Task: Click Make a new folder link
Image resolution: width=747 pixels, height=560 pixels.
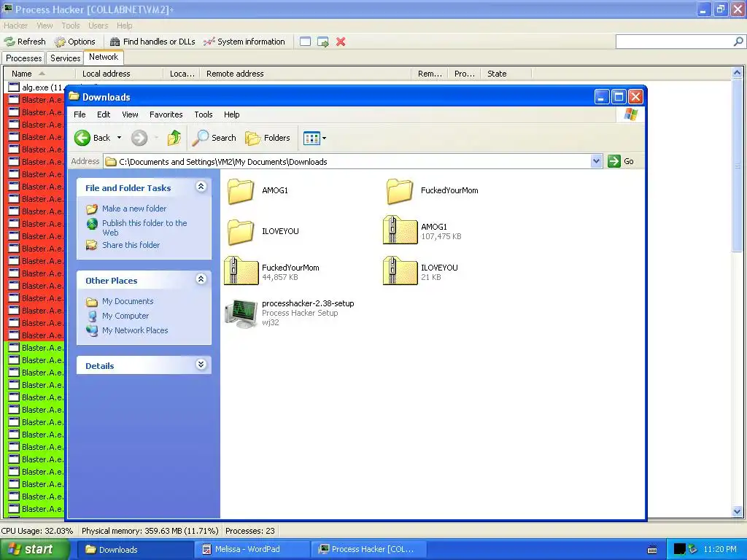Action: coord(134,209)
